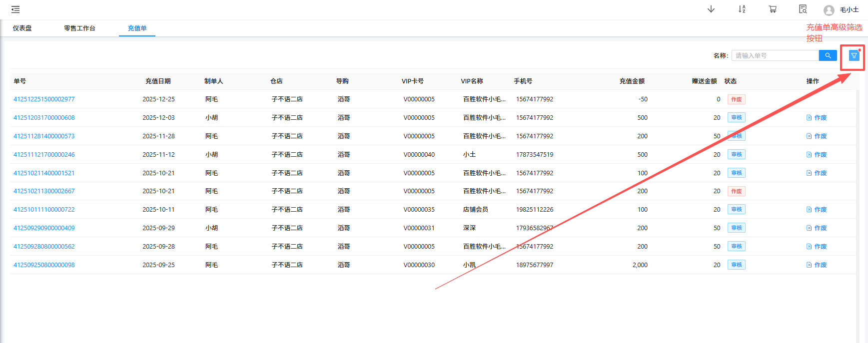868x343 pixels.
Task: Click the 导购 column header
Action: 342,81
